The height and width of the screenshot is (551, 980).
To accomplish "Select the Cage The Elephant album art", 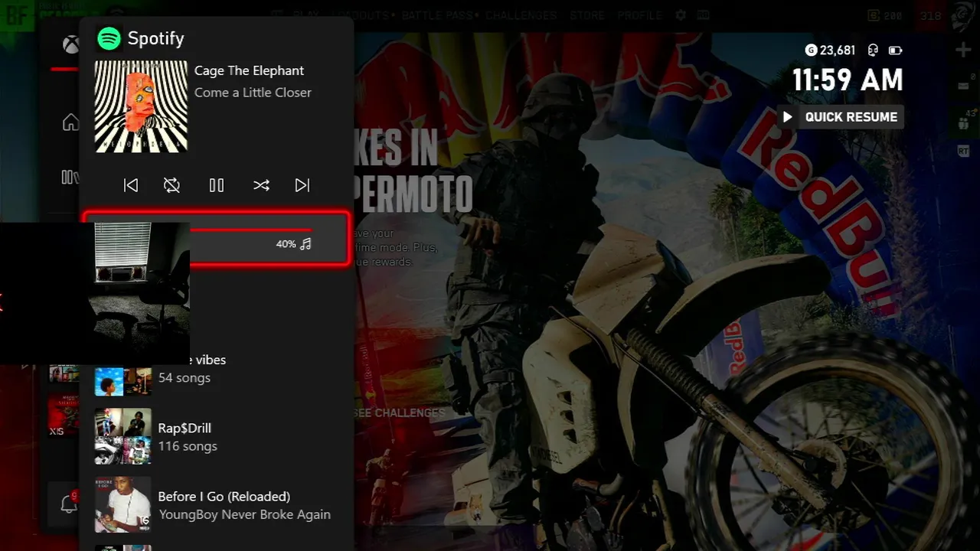I will tap(141, 106).
